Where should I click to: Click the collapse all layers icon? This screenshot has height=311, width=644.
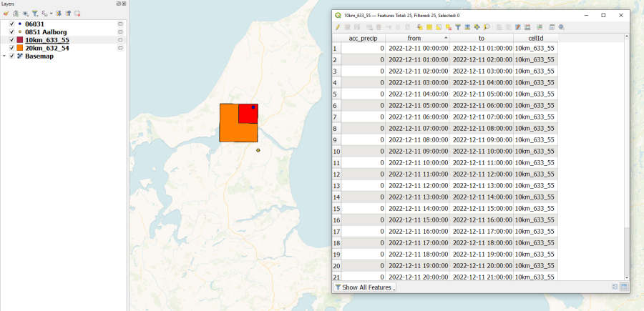click(x=67, y=13)
